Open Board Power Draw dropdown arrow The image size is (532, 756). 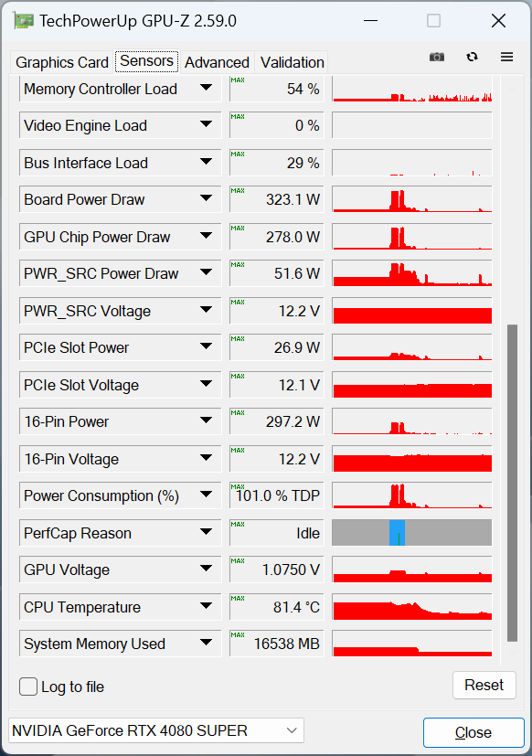tap(206, 198)
